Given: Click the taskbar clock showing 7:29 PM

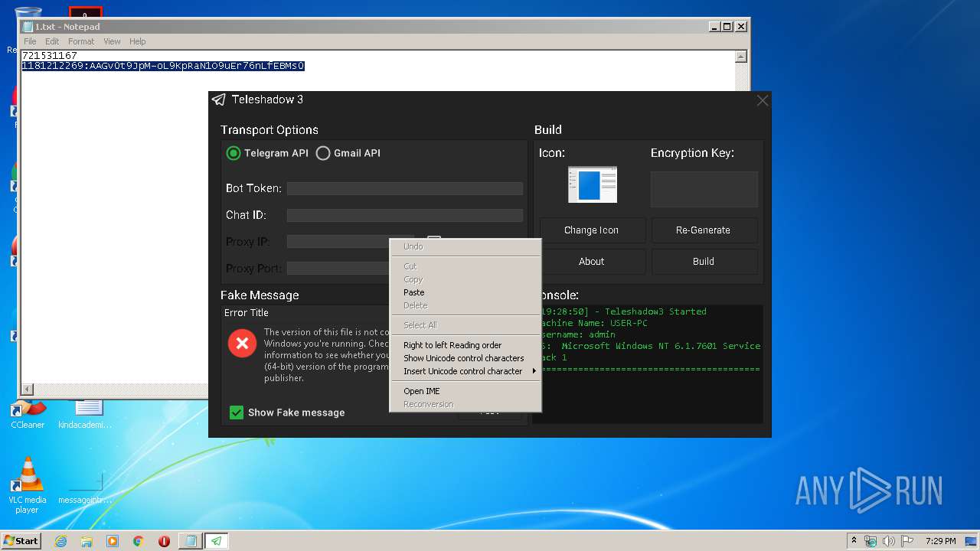Looking at the screenshot, I should point(940,541).
